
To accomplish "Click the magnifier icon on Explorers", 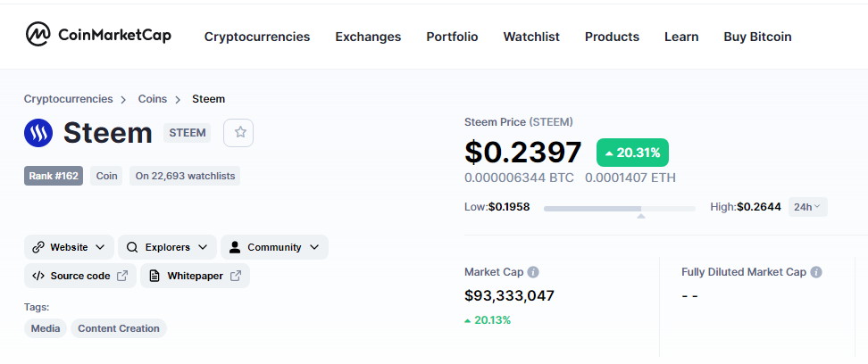I will coord(132,247).
